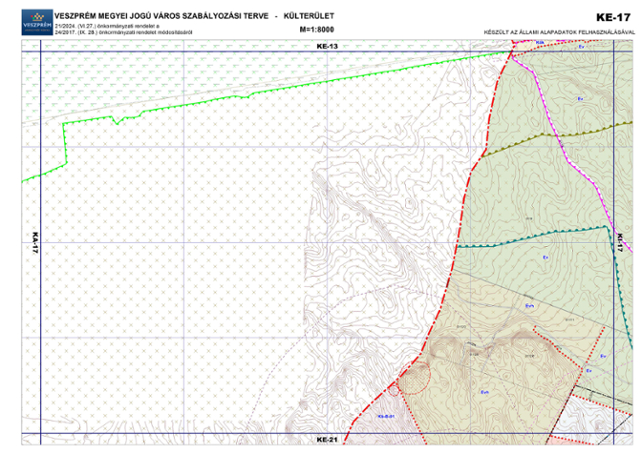Click the Kb-B-01 zone label
The height and width of the screenshot is (454, 642).
(388, 416)
